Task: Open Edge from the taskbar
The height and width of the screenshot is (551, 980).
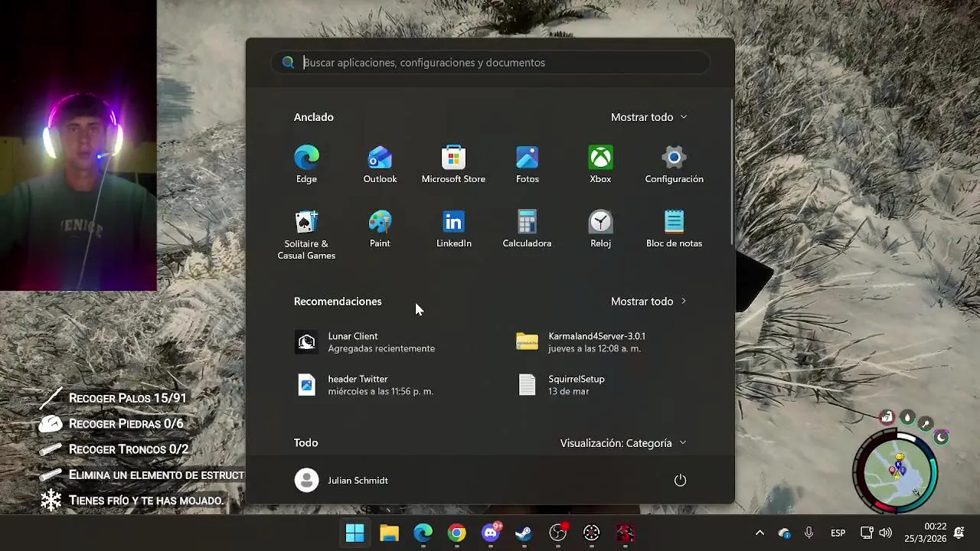Action: tap(423, 533)
